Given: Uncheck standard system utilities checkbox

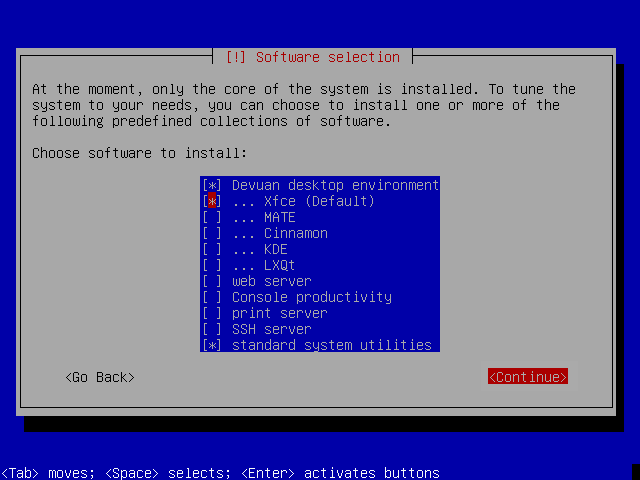Looking at the screenshot, I should click(212, 345).
